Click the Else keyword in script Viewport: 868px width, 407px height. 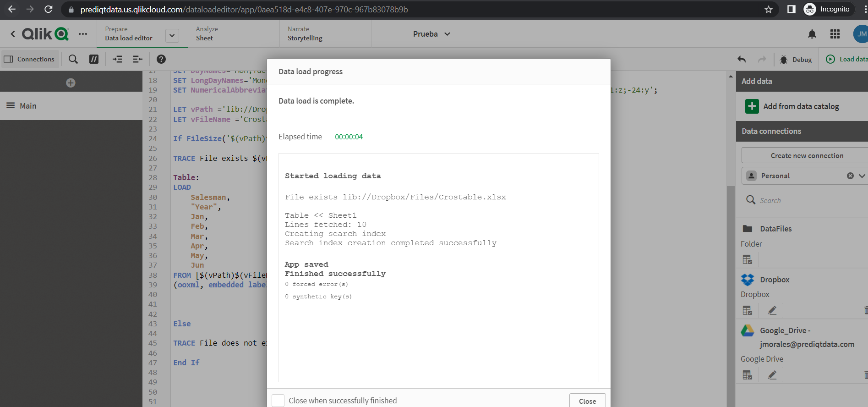[x=182, y=324]
